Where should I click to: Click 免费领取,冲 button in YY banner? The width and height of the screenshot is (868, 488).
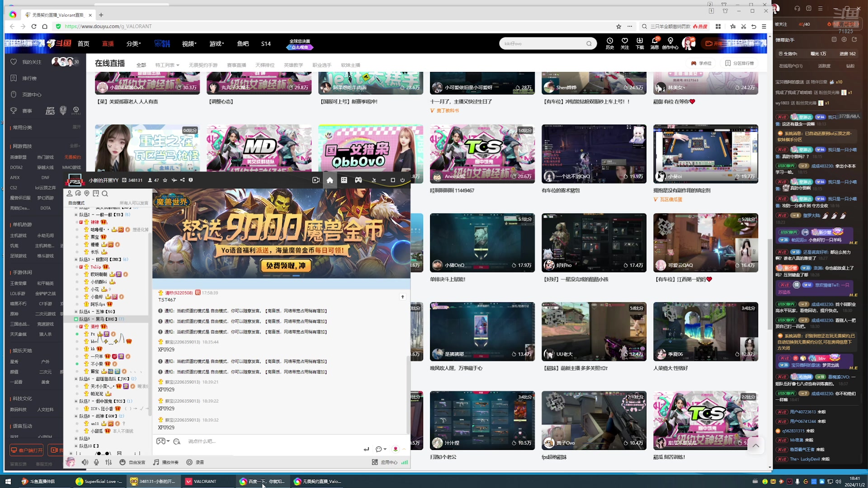click(x=286, y=266)
